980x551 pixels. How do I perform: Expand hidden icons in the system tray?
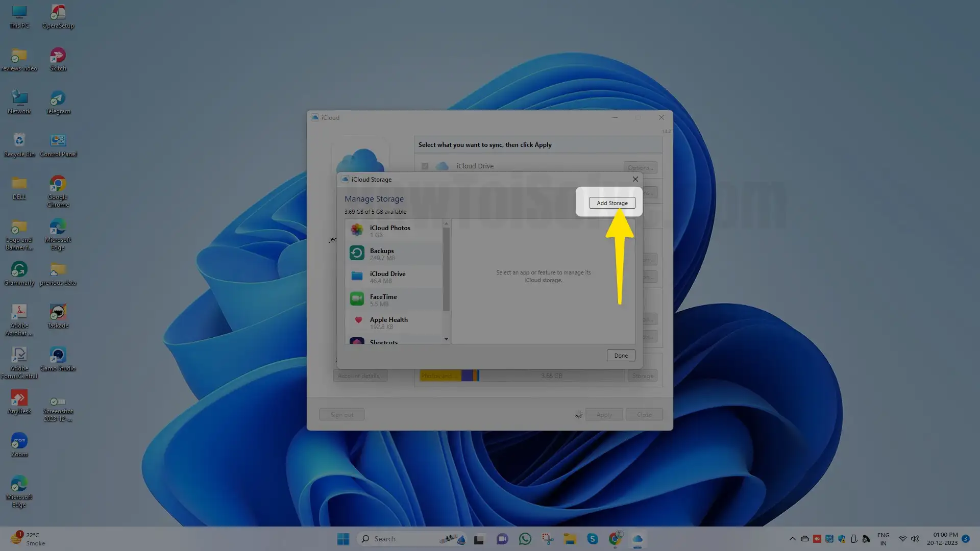coord(793,538)
